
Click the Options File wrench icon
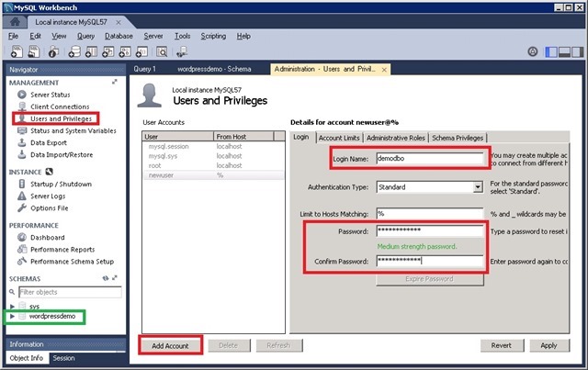22,207
